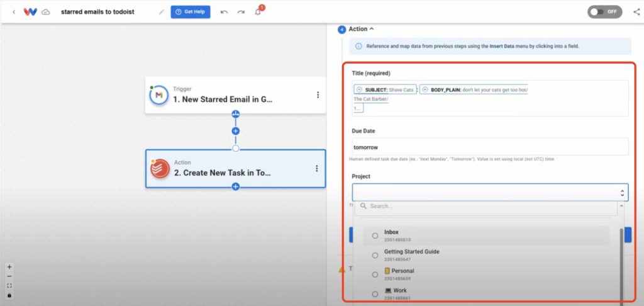The width and height of the screenshot is (644, 306).
Task: Click the Get Help button
Action: (x=191, y=12)
